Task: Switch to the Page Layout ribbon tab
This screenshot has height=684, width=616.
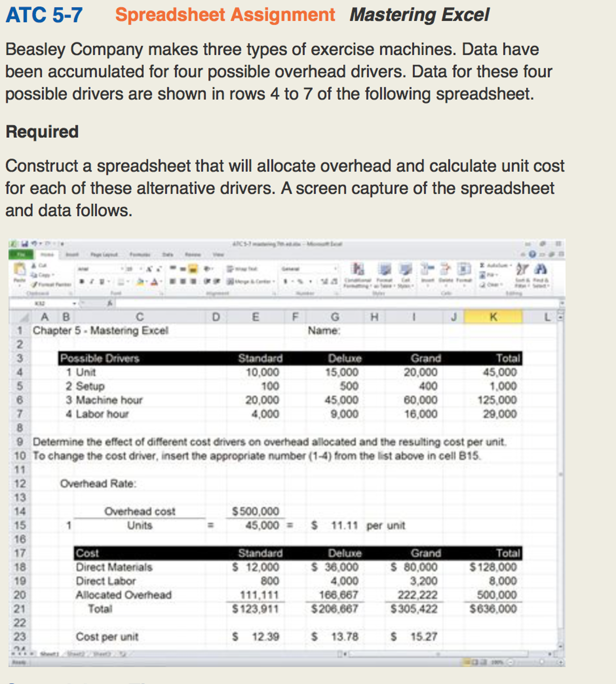Action: [x=104, y=254]
